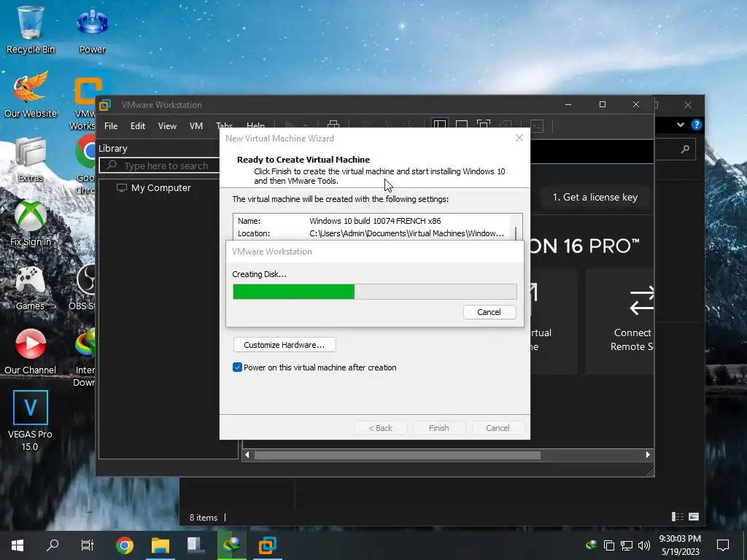Click the Creating Disk progress bar
The height and width of the screenshot is (560, 747).
tap(375, 292)
